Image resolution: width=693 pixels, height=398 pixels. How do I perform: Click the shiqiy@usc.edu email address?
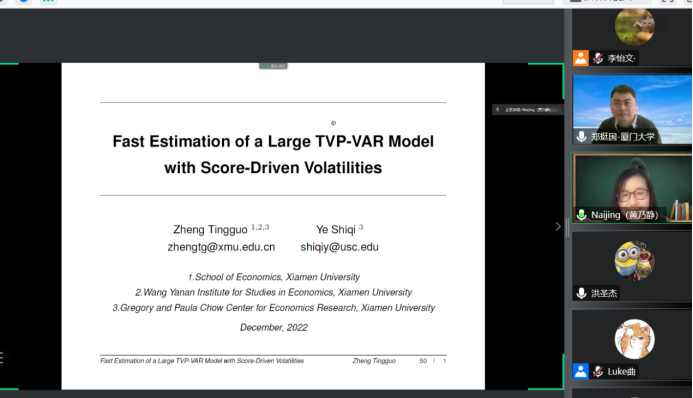[339, 247]
